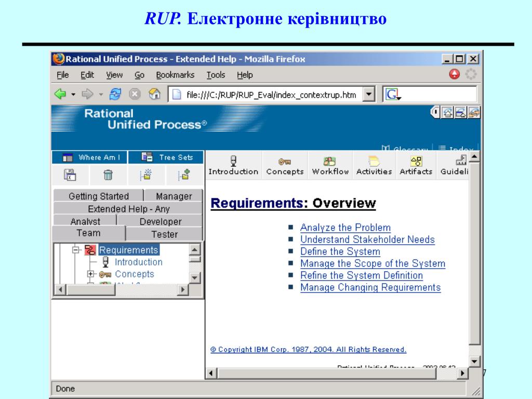Viewport: 532px width, 399px height.
Task: Switch to the Tree Sets tab
Action: coord(166,157)
